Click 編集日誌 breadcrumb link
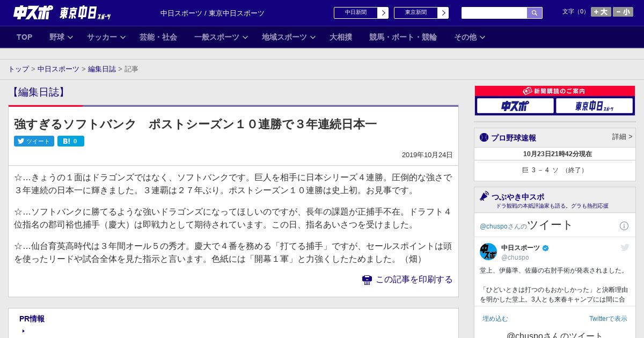This screenshot has width=644, height=338. (102, 69)
